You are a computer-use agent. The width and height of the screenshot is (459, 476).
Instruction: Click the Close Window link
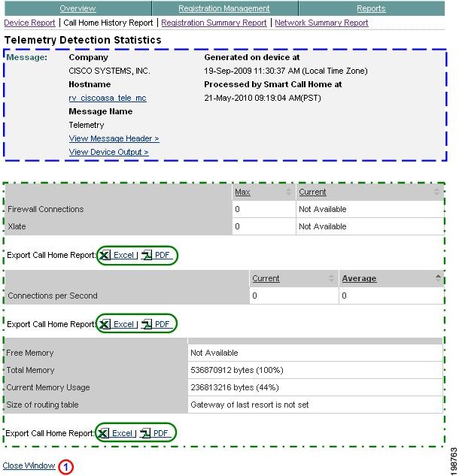tap(29, 465)
